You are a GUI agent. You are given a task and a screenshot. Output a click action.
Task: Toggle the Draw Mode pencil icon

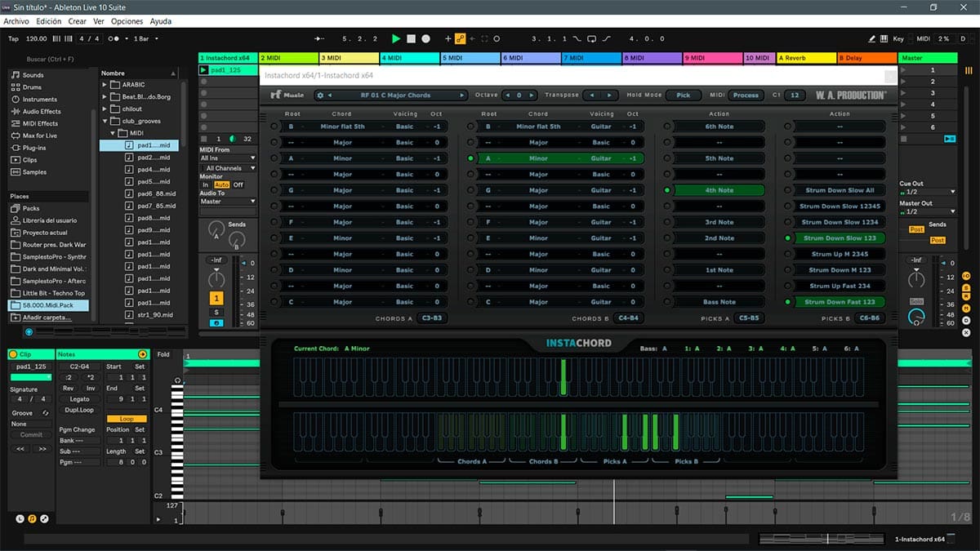872,38
